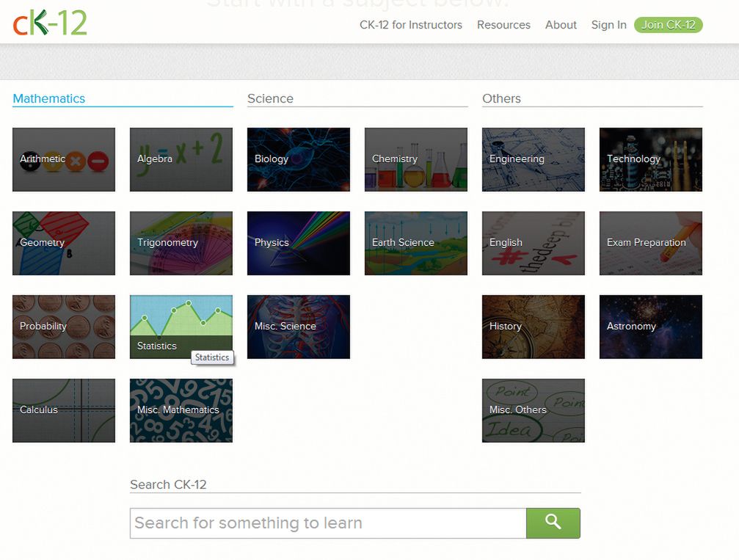
Task: Click the CK-12 logo
Action: point(50,23)
